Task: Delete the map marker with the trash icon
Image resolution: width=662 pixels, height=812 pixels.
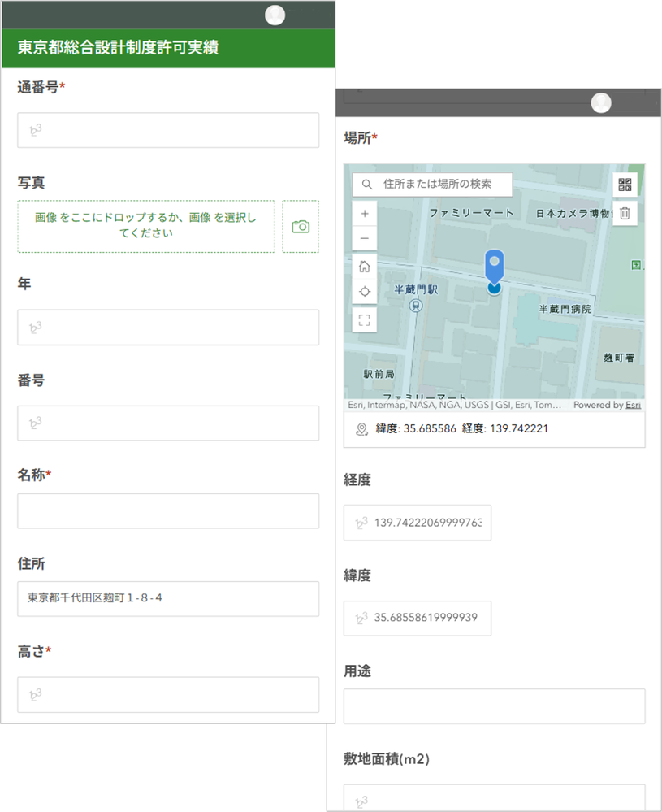Action: (624, 213)
